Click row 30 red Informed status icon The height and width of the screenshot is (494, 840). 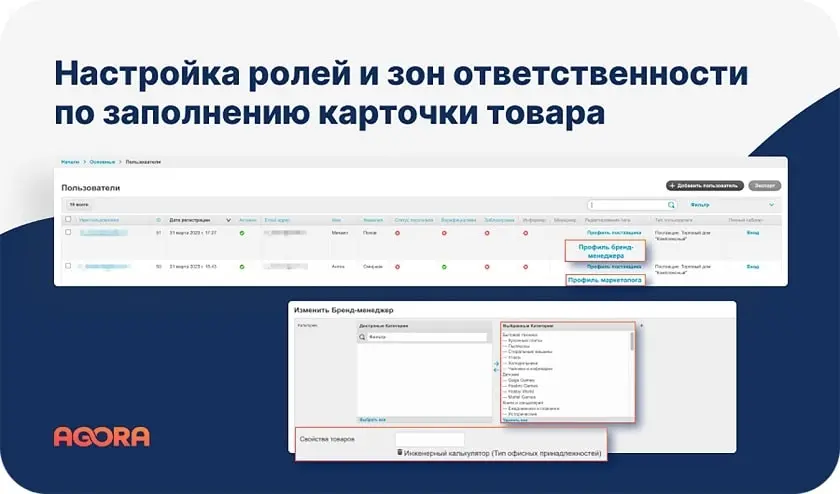click(526, 267)
